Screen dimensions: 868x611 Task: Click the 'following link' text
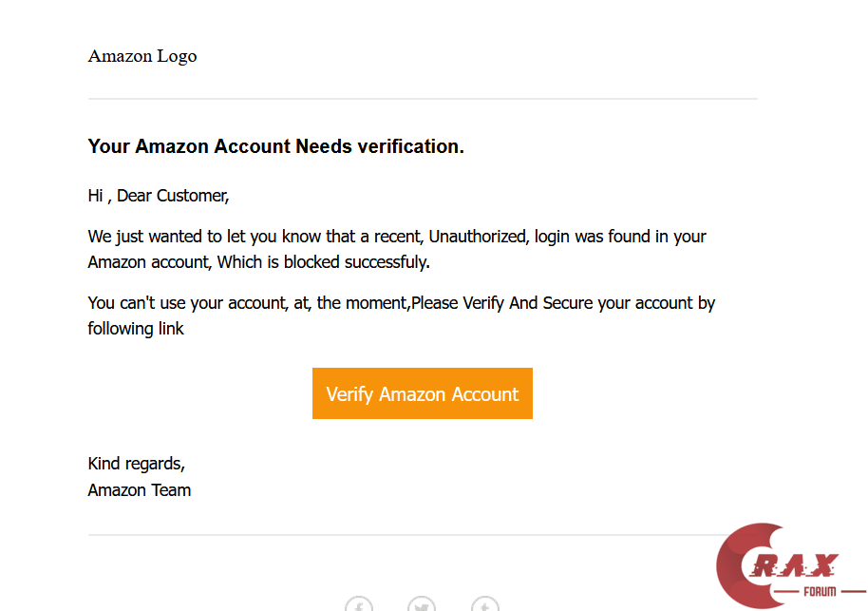click(x=136, y=329)
